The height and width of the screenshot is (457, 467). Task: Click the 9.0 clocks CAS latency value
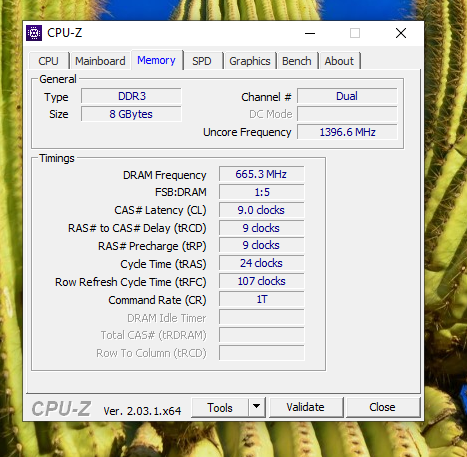262,210
